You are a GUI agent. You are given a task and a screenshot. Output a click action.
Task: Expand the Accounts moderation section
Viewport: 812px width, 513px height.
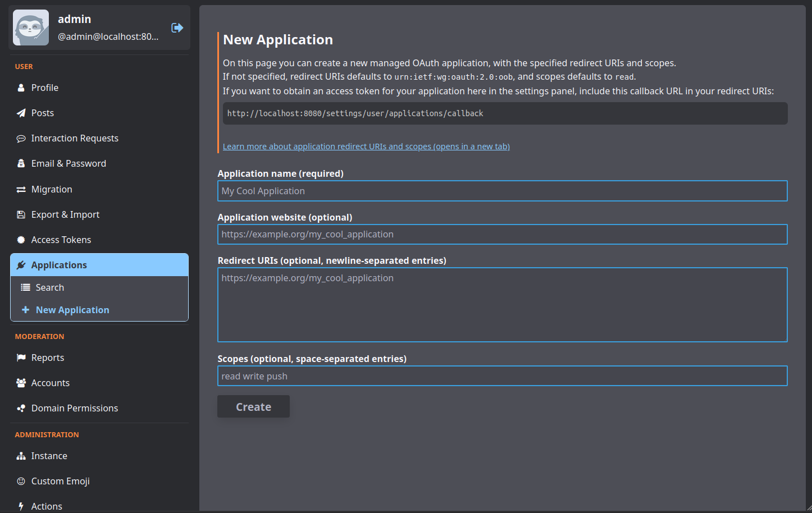[x=51, y=383]
